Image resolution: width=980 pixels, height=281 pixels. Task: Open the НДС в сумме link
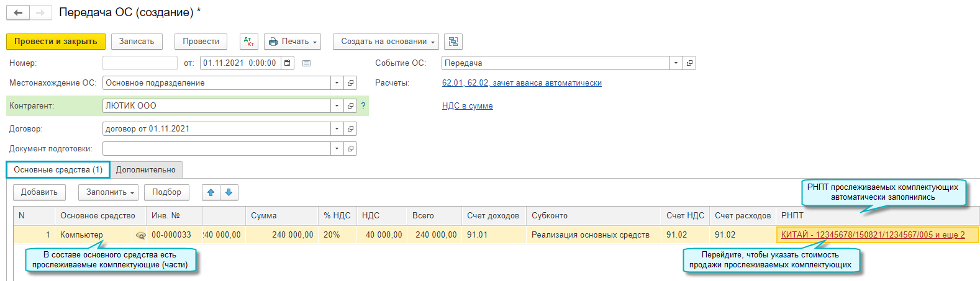467,106
